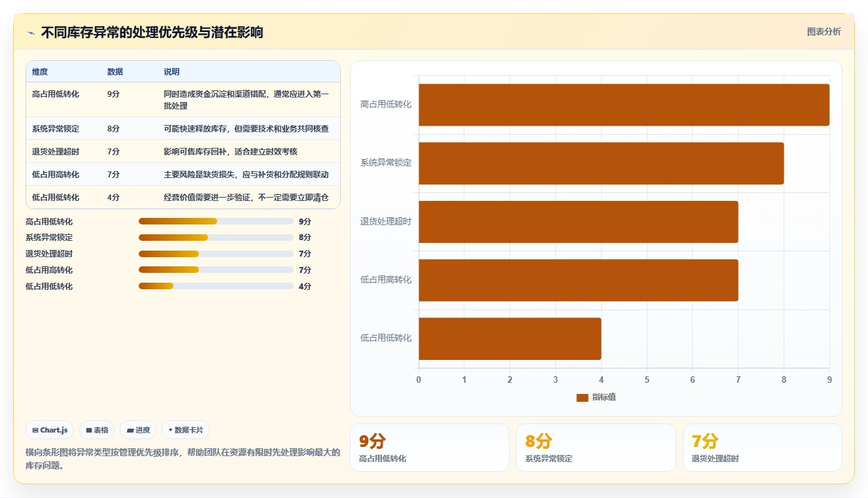
Task: Click the chart y-axis label 低占用低转化
Action: (386, 338)
